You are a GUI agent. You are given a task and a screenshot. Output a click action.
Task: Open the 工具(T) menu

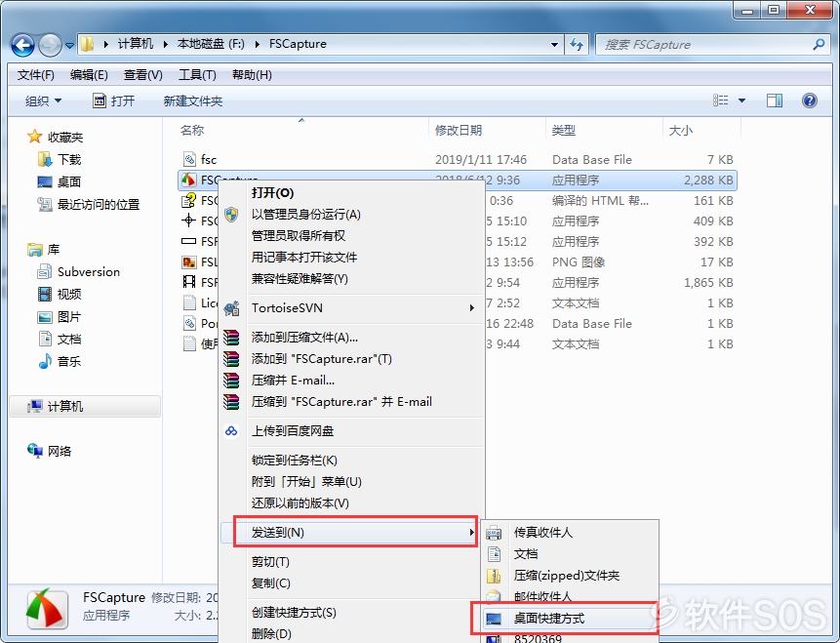click(x=197, y=75)
